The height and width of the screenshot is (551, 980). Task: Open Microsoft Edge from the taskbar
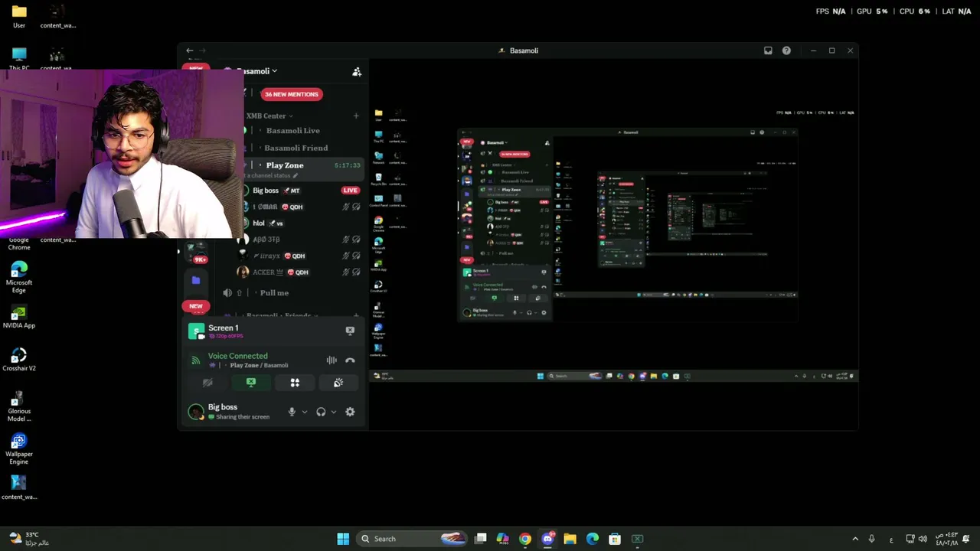click(x=593, y=539)
